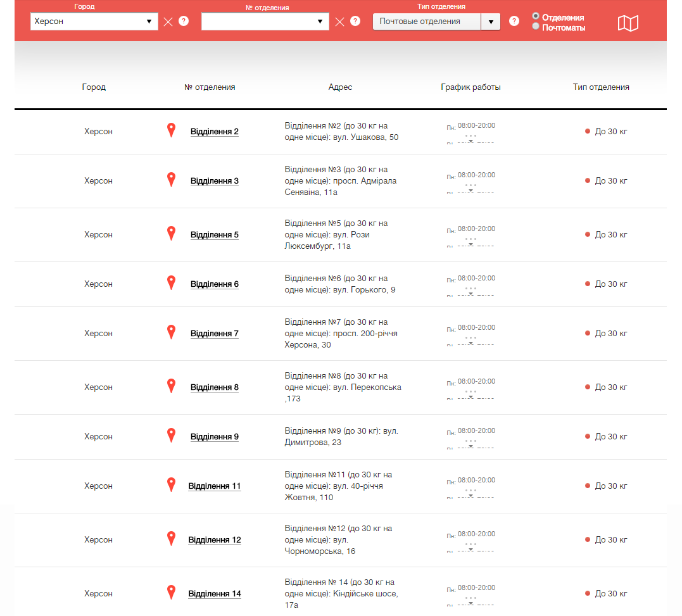Open the Відділення 5 link
Image resolution: width=682 pixels, height=616 pixels.
[x=215, y=235]
